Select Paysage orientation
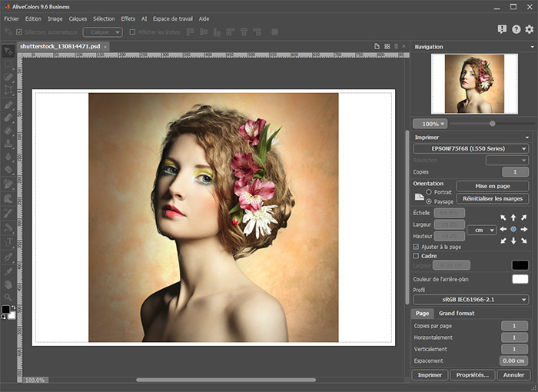Screen dimensions: 538x392 (429, 201)
